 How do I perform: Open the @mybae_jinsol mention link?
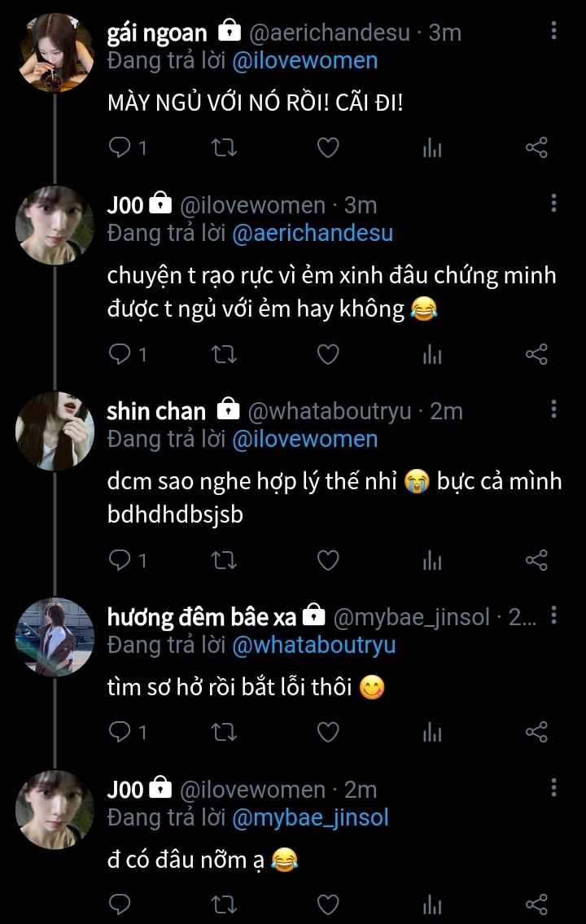[x=310, y=817]
